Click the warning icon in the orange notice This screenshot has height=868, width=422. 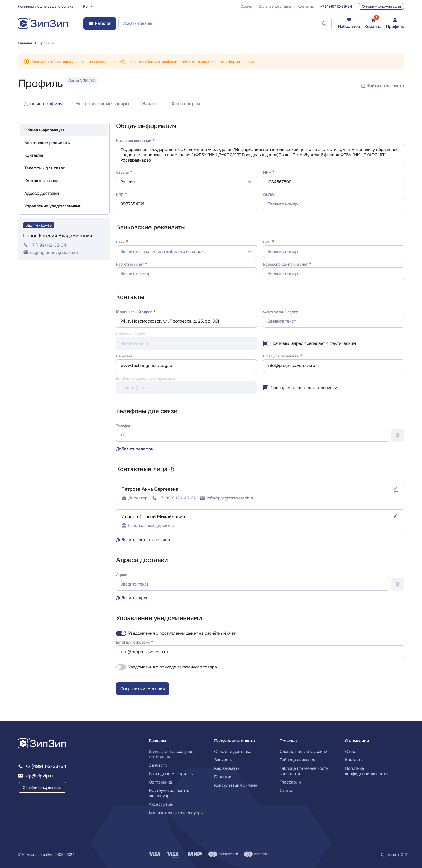(26, 62)
